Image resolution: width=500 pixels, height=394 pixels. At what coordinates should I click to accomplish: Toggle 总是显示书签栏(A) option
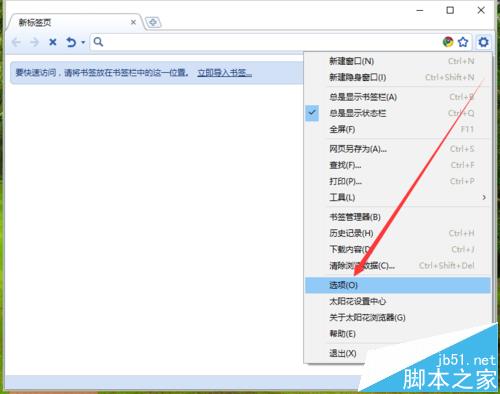pos(398,97)
